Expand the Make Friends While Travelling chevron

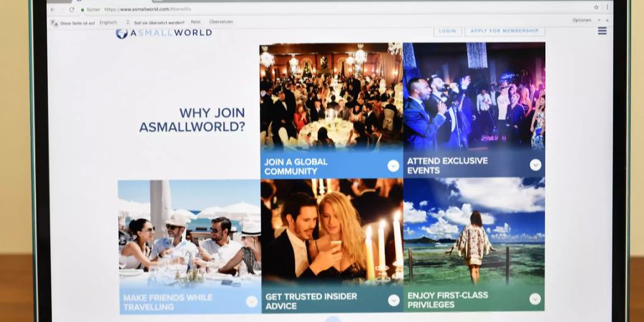(251, 301)
